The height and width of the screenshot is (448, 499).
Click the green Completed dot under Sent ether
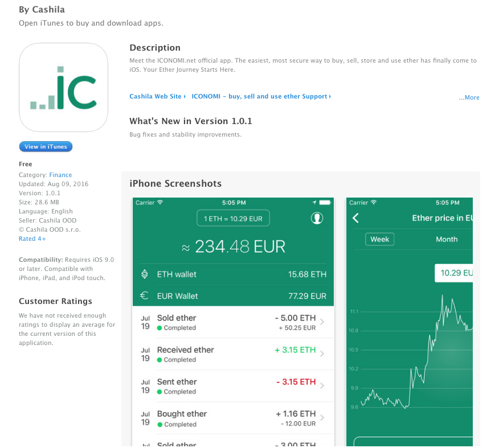[x=159, y=392]
